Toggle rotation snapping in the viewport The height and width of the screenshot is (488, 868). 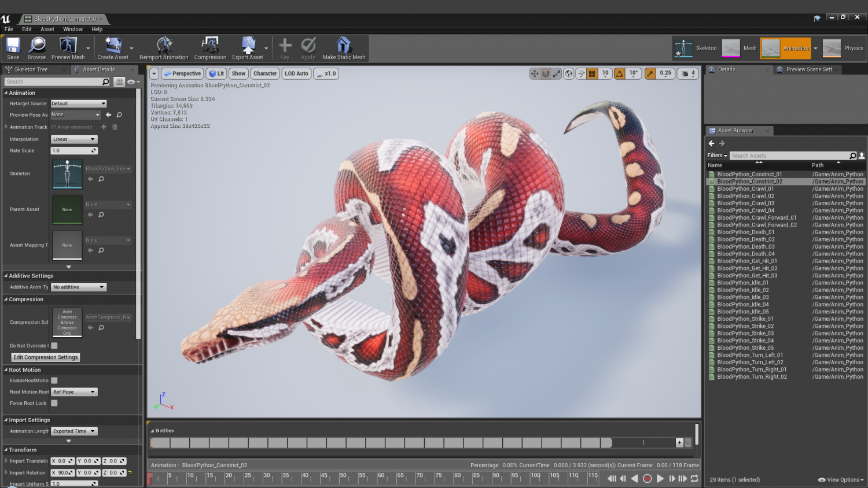click(x=620, y=73)
